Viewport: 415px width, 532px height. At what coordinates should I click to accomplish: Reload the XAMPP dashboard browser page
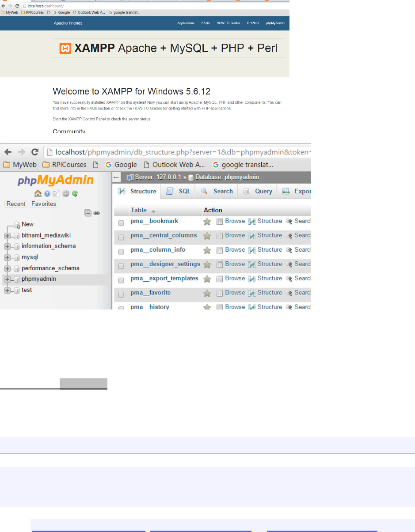click(17, 6)
